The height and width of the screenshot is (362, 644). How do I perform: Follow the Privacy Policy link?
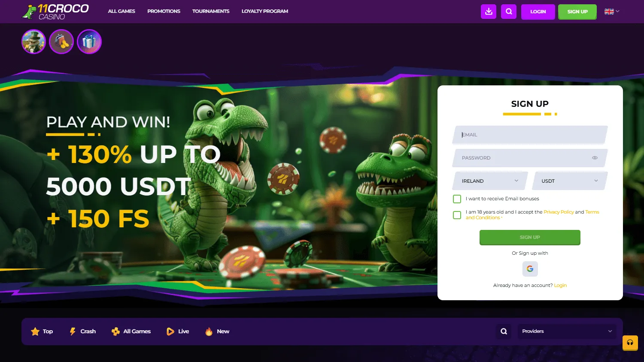click(559, 211)
